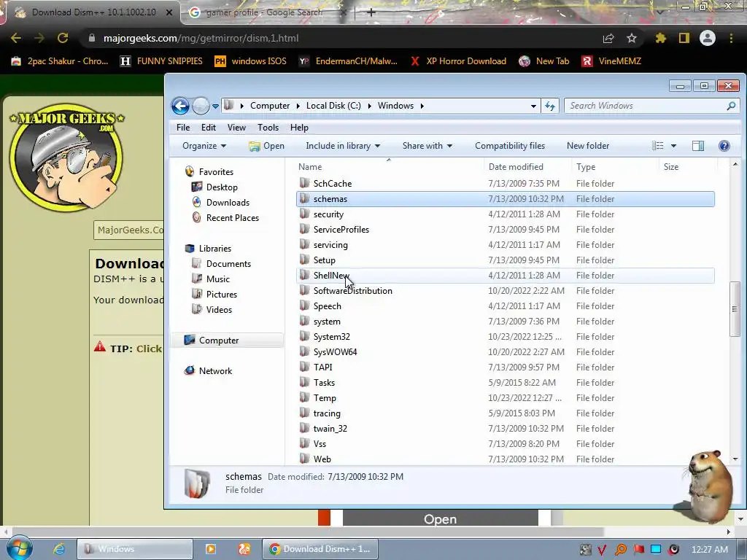The image size is (747, 560).
Task: Launch Internet Explorer from taskbar
Action: pos(59,549)
